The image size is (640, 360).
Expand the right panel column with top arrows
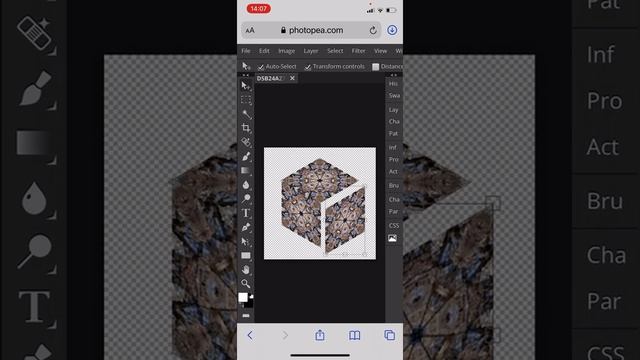point(393,76)
